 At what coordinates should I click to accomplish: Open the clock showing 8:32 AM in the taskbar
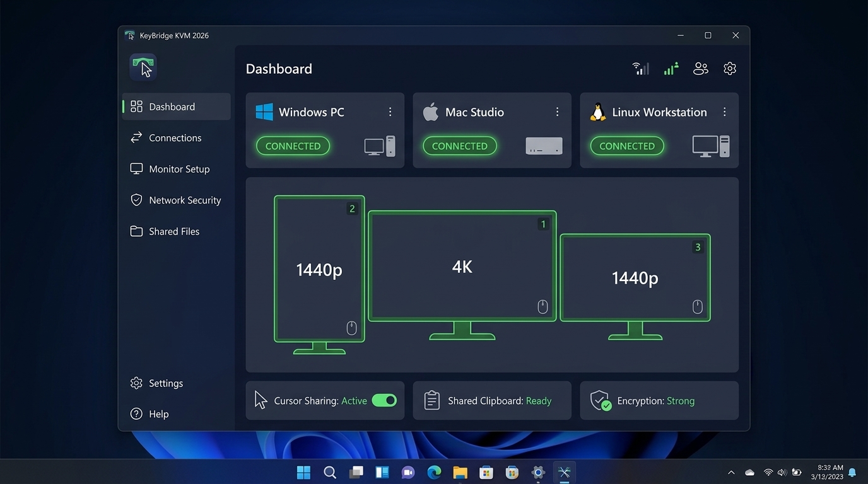pyautogui.click(x=827, y=472)
